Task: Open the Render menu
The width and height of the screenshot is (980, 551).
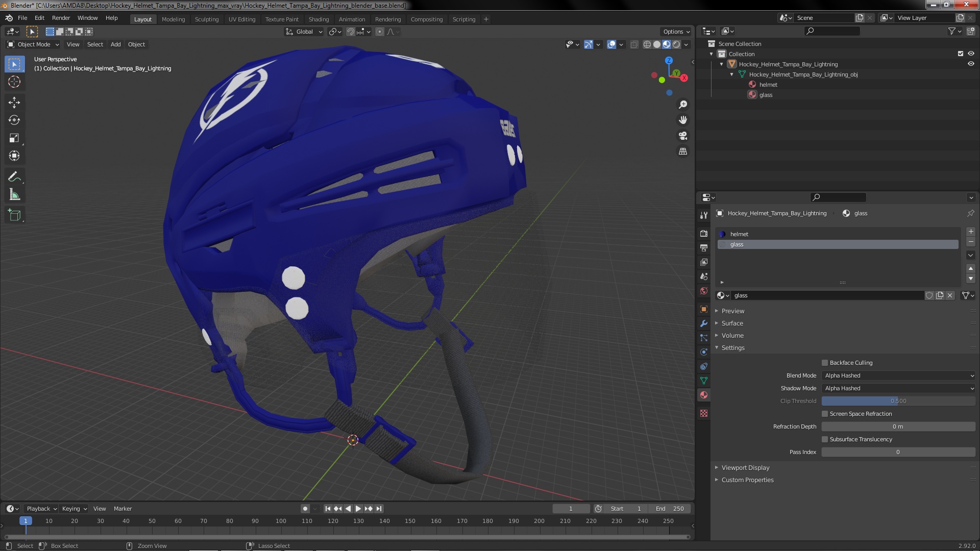Action: coord(61,18)
